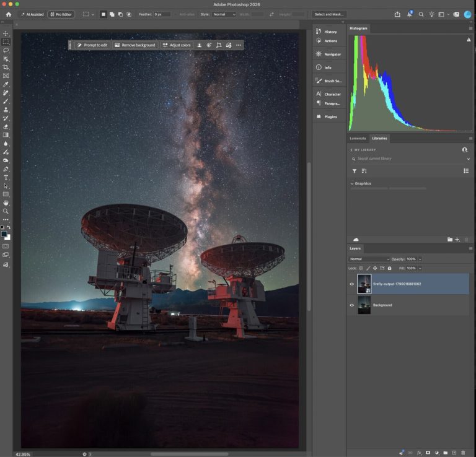Click the Adjust colors button
This screenshot has height=457, width=476.
[x=177, y=45]
